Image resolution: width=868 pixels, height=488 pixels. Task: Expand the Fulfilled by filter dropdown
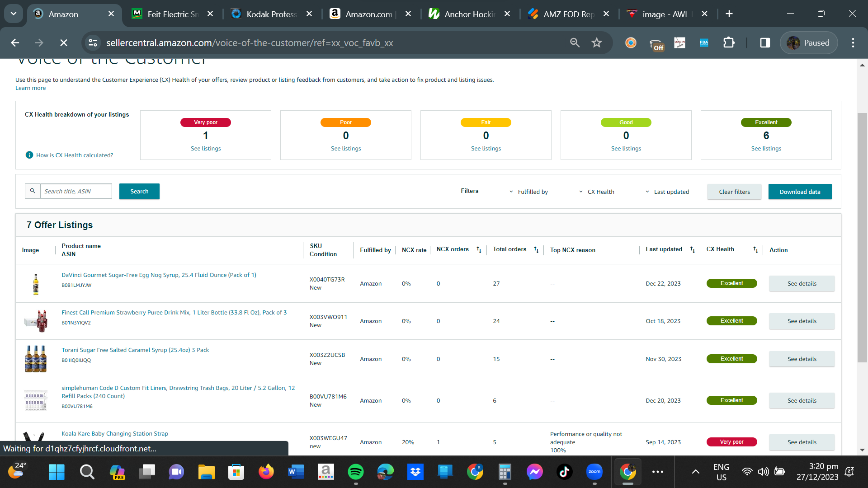(528, 192)
